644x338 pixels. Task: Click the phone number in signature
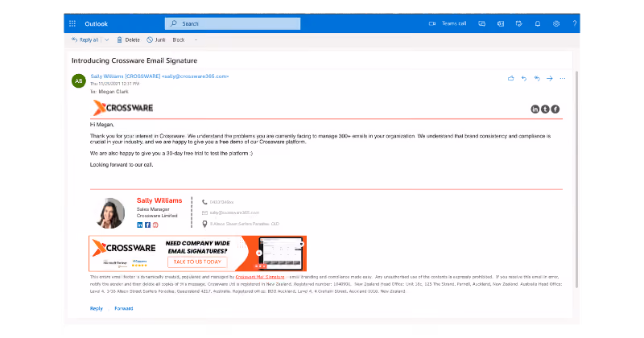coord(222,202)
